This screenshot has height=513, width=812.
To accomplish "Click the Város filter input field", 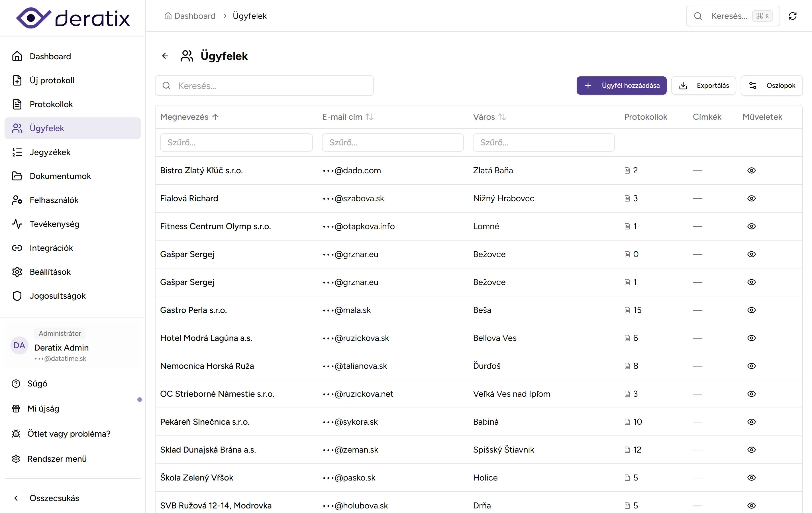I will [543, 143].
